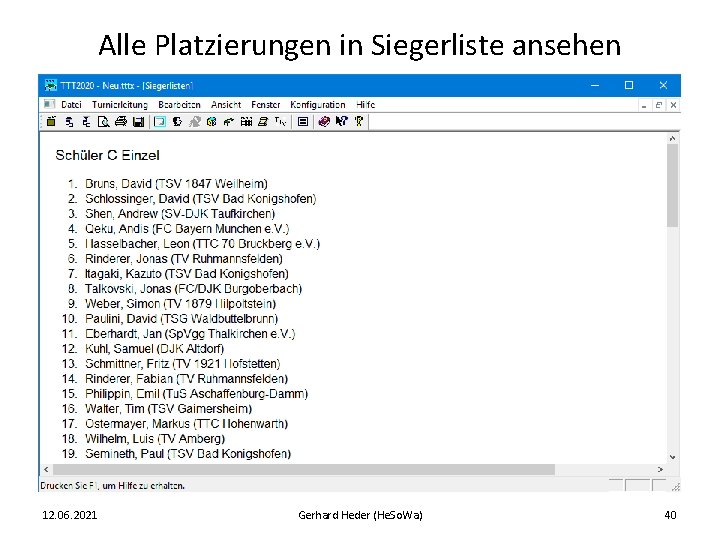
Task: Click the TTT2020 app icon in title bar
Action: pos(51,85)
